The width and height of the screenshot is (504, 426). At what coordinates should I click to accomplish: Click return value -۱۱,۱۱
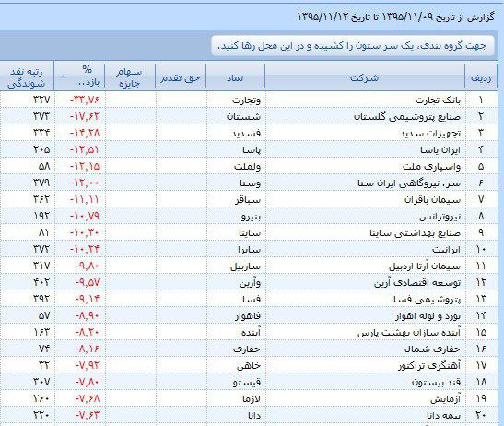tap(85, 200)
